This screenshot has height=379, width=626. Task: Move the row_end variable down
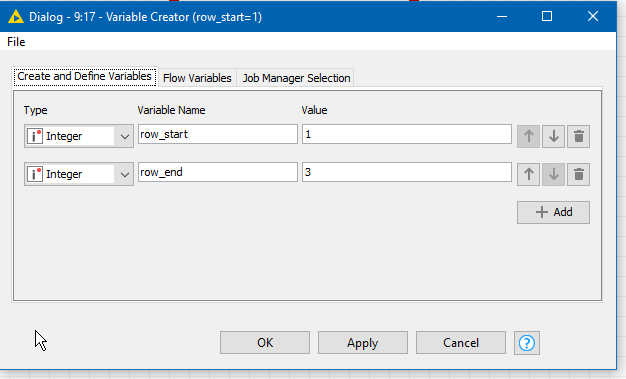click(x=553, y=174)
